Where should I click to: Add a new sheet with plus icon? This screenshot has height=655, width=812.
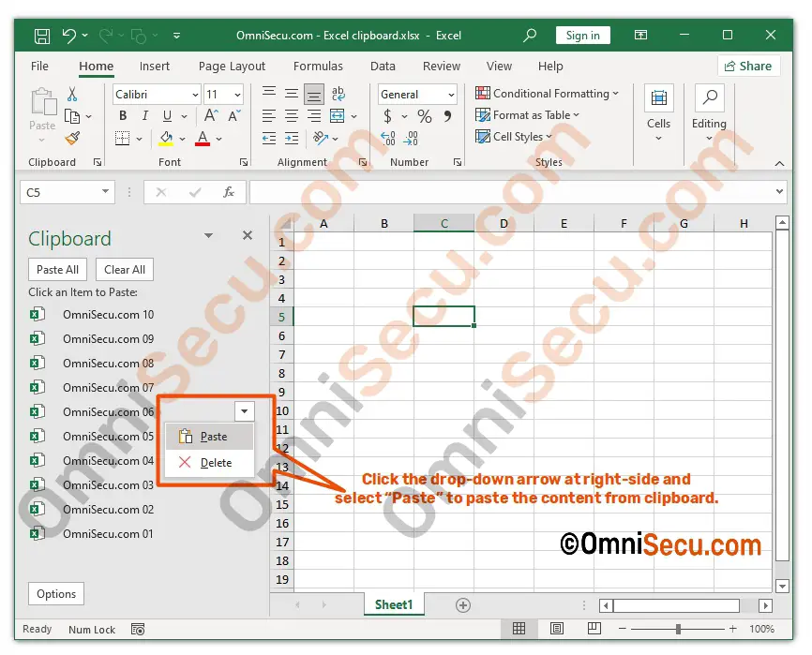click(x=463, y=605)
